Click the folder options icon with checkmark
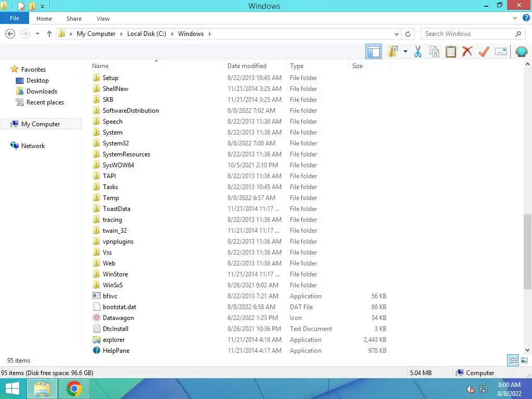Screen dimensions: 532x399 point(393,51)
